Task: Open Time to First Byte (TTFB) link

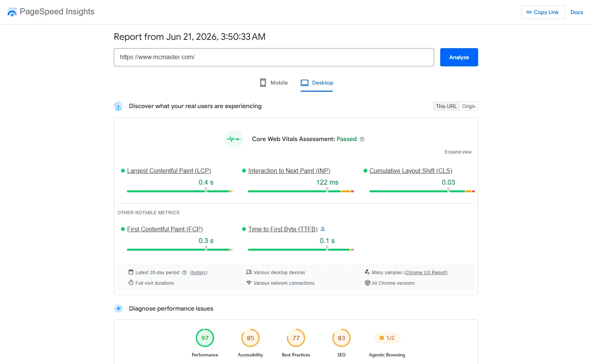Action: coord(283,229)
